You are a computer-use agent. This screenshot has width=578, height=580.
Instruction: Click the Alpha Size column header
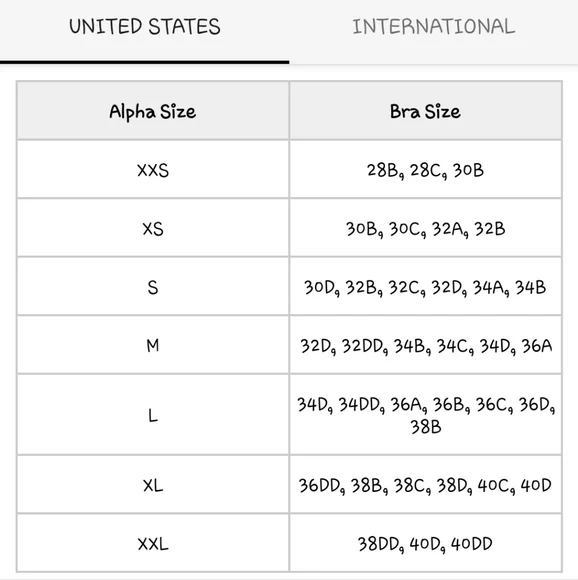coord(152,112)
